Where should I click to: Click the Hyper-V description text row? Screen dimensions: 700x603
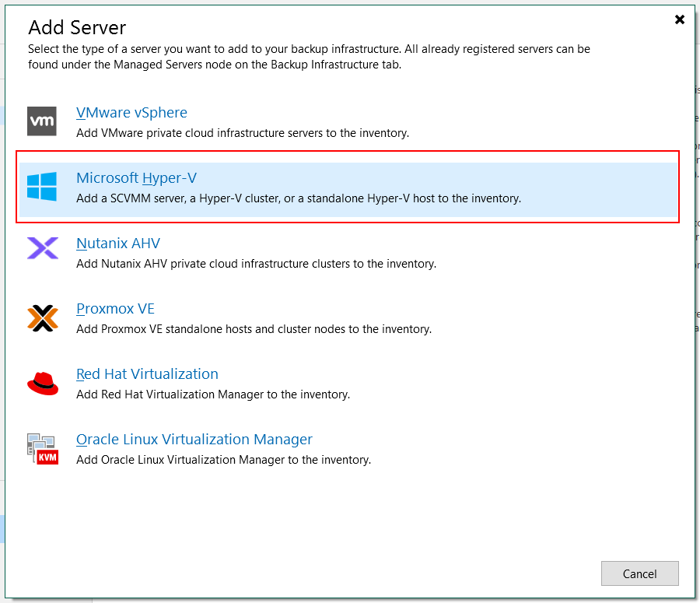click(299, 198)
